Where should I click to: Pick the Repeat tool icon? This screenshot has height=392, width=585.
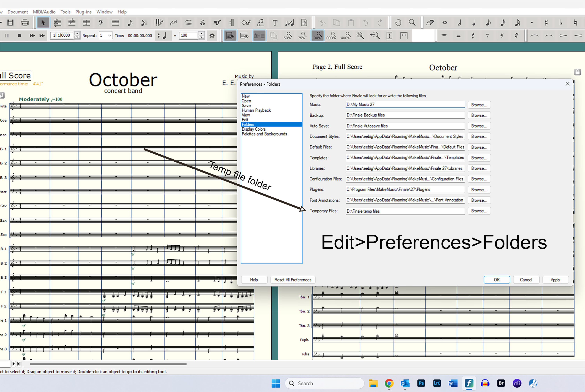tap(231, 23)
